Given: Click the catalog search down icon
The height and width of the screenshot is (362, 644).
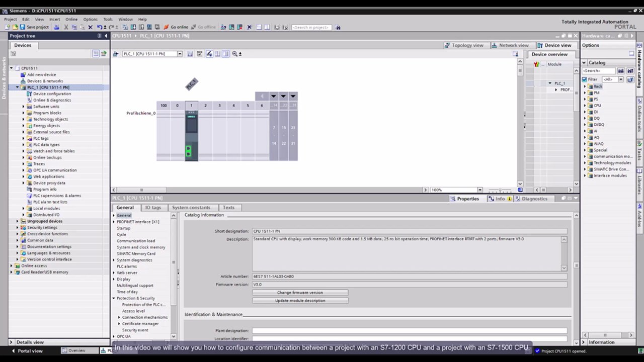Looking at the screenshot, I should (621, 71).
